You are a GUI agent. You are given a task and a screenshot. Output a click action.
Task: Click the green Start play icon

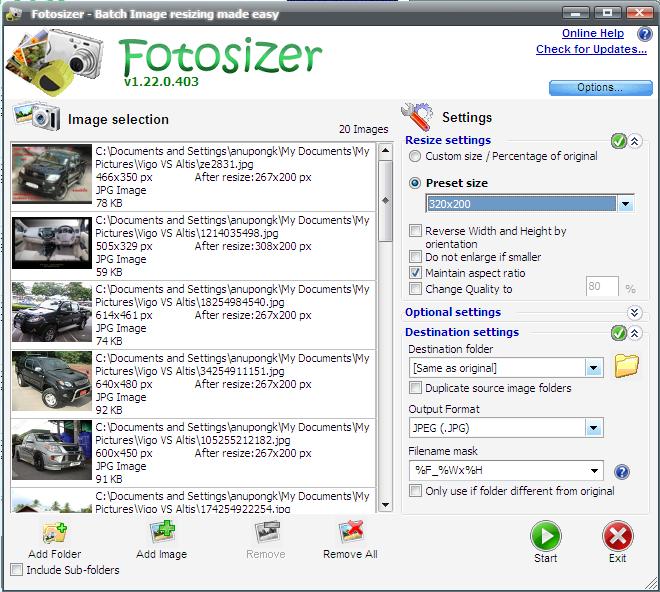[x=546, y=536]
